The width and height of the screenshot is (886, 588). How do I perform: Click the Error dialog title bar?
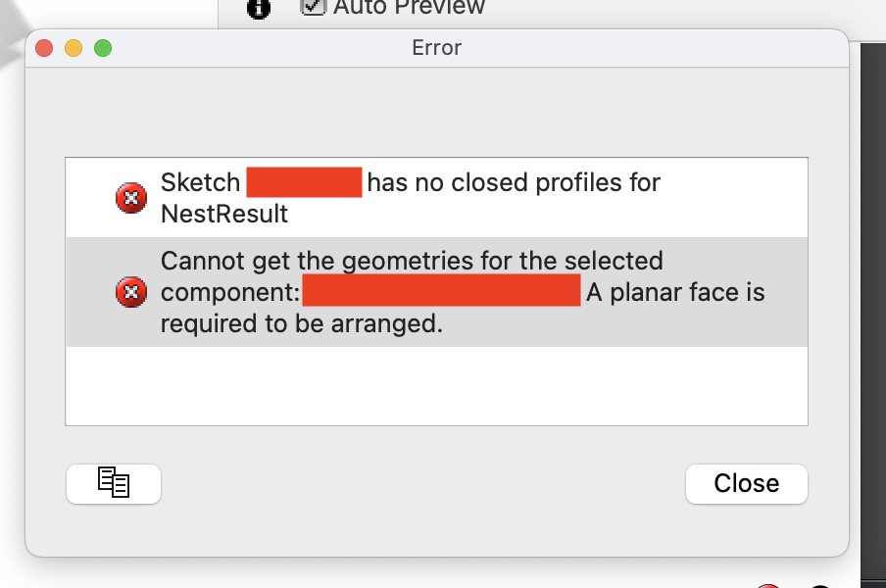pos(437,47)
